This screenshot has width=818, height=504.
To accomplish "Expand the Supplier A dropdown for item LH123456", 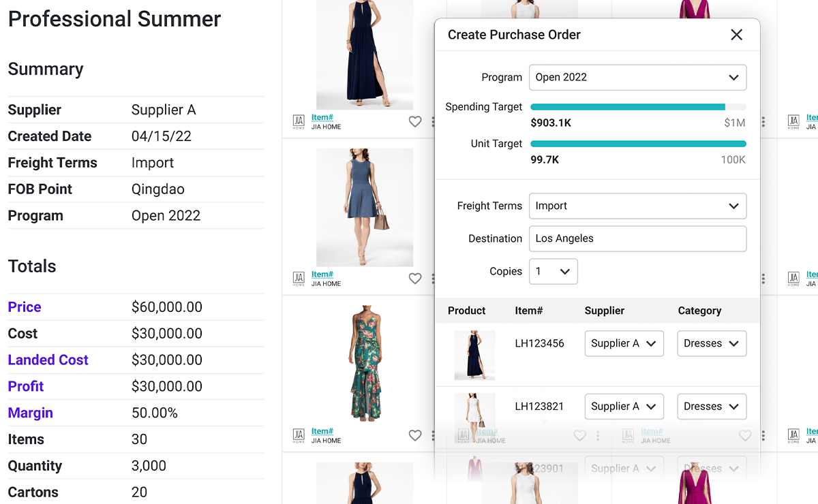I will pos(624,343).
